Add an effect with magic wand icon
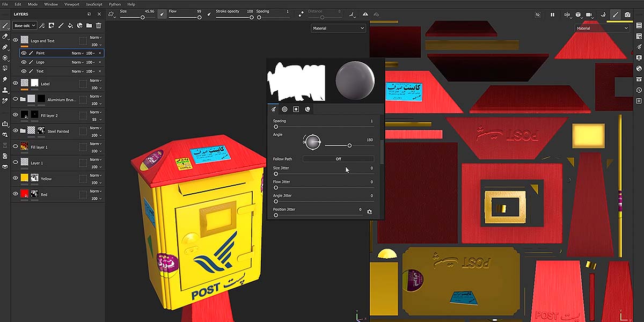The width and height of the screenshot is (644, 322). (42, 25)
